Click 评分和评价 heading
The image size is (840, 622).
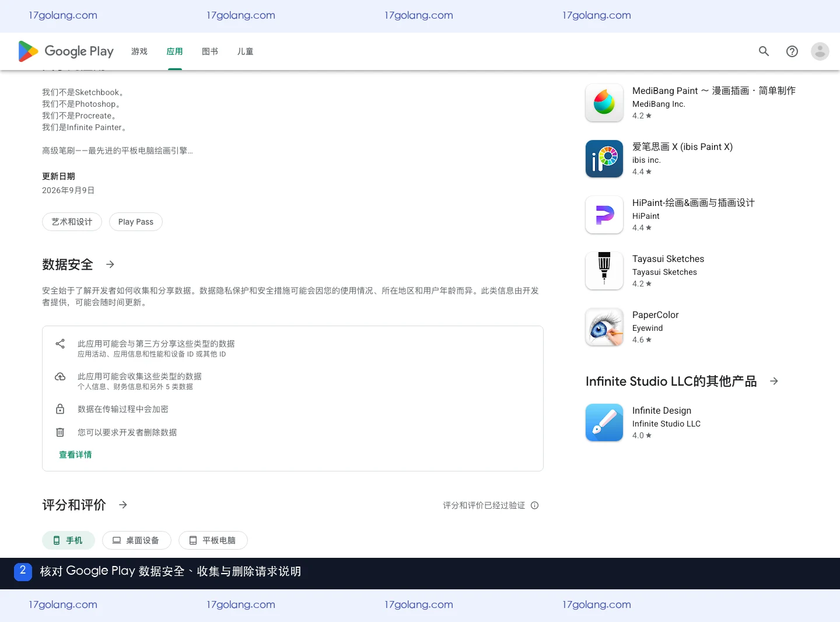pos(74,505)
